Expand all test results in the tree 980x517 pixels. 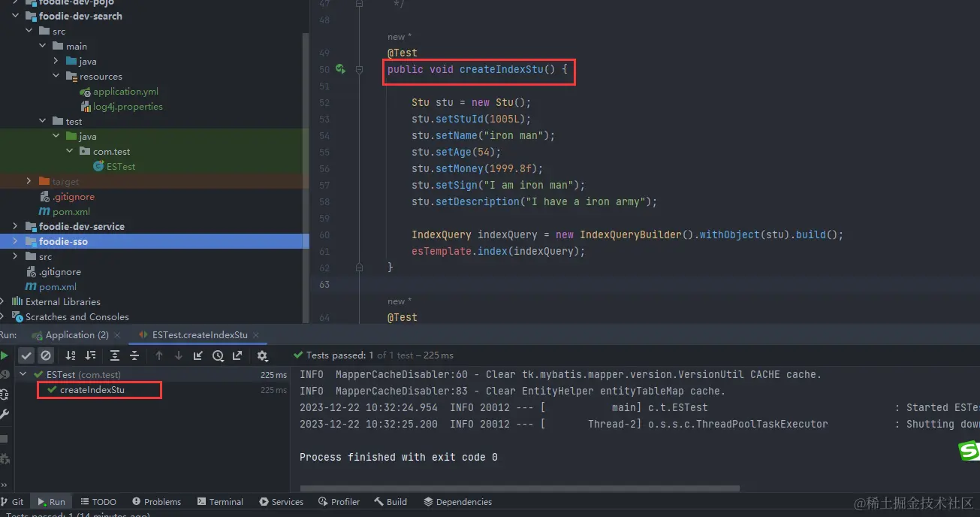(x=115, y=355)
